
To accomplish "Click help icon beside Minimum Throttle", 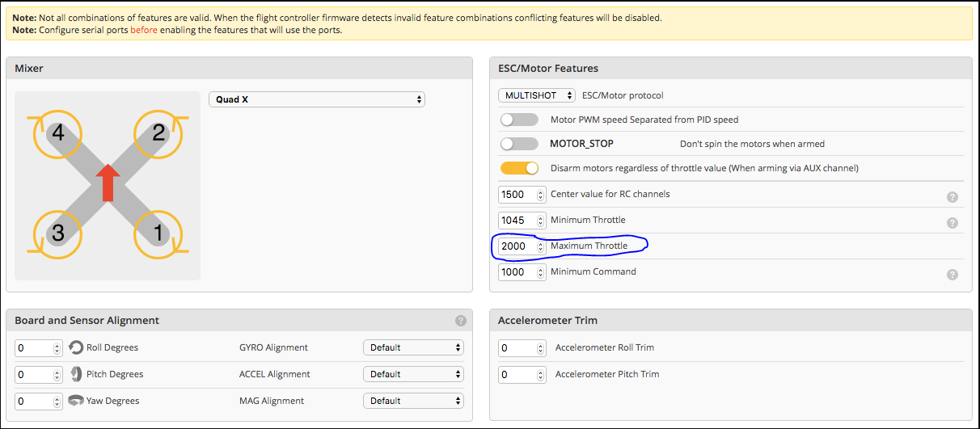I will (x=952, y=223).
